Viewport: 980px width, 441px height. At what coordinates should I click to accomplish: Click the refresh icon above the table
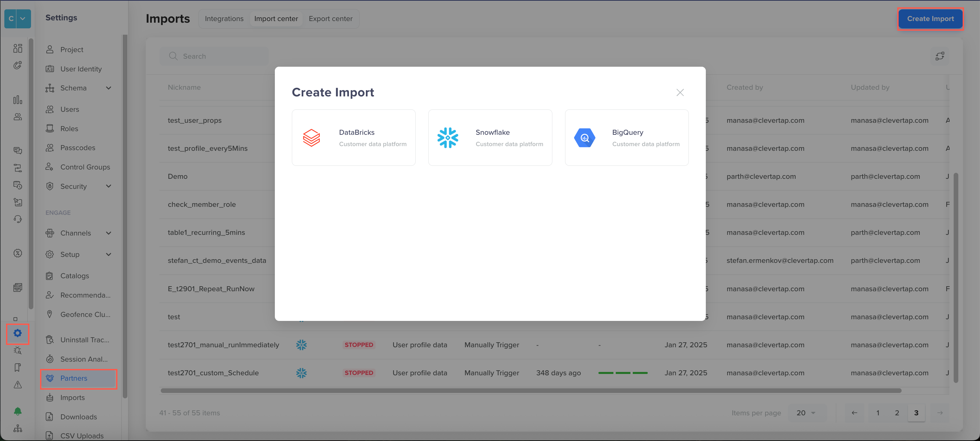[940, 56]
